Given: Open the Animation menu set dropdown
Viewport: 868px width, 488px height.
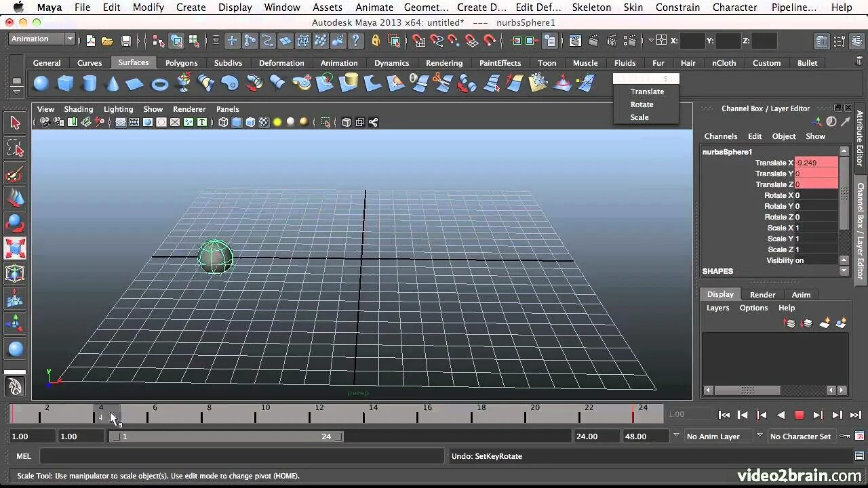Looking at the screenshot, I should [x=42, y=39].
